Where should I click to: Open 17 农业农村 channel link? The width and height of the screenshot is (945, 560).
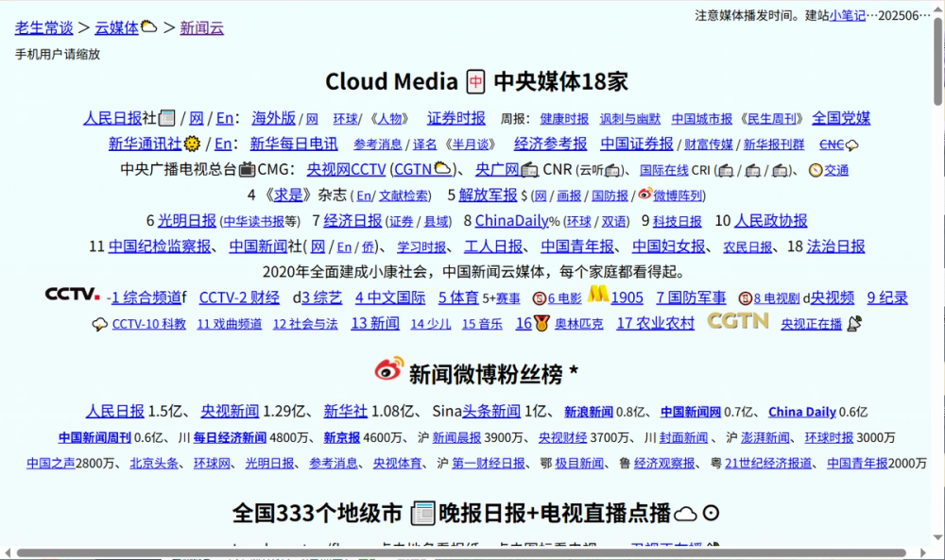[x=655, y=323]
